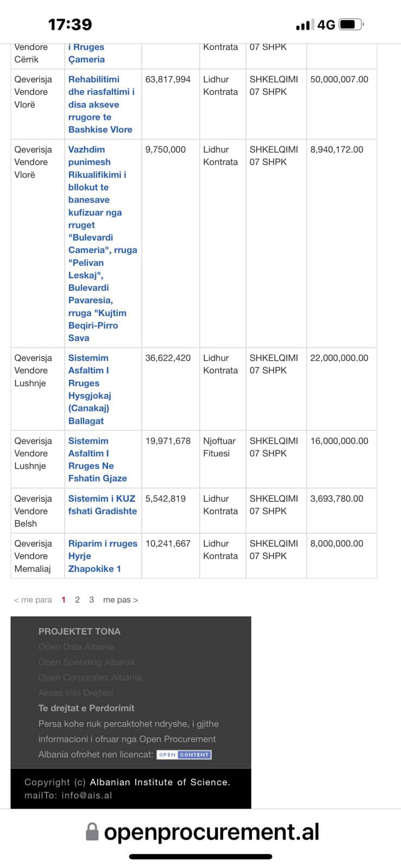Tap the openprocurement.al address bar
Image resolution: width=401 pixels, height=868 pixels.
pyautogui.click(x=211, y=832)
